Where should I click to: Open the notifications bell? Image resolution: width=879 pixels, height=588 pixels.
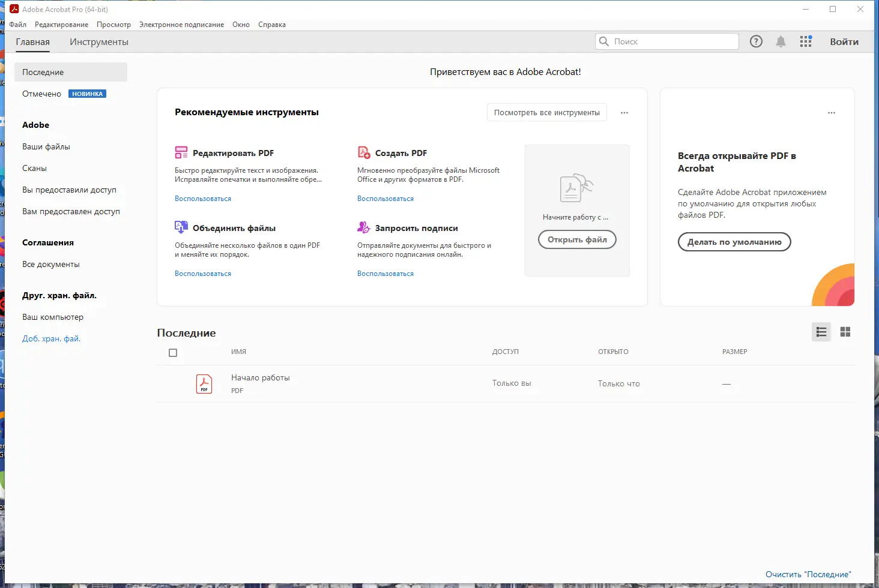(x=781, y=41)
